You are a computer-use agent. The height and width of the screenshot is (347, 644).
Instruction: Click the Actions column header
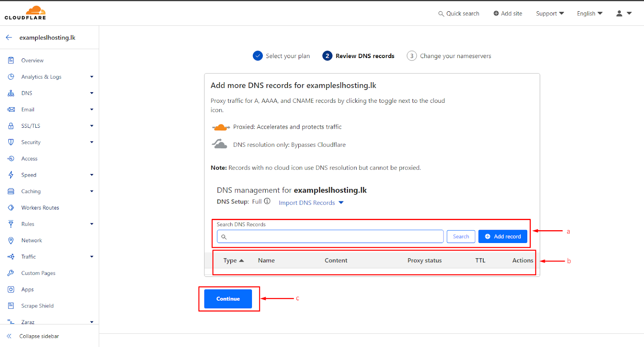(x=522, y=260)
